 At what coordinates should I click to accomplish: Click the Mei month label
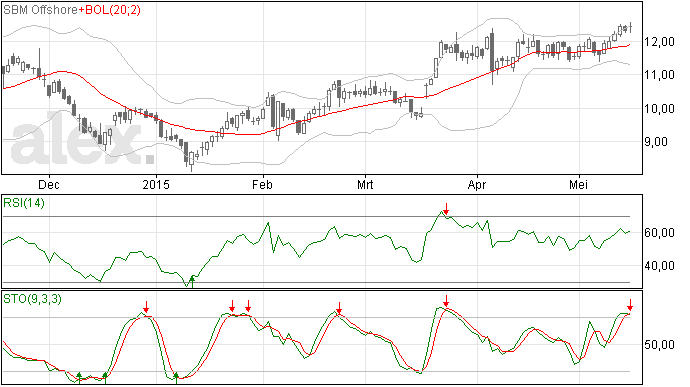tap(579, 184)
